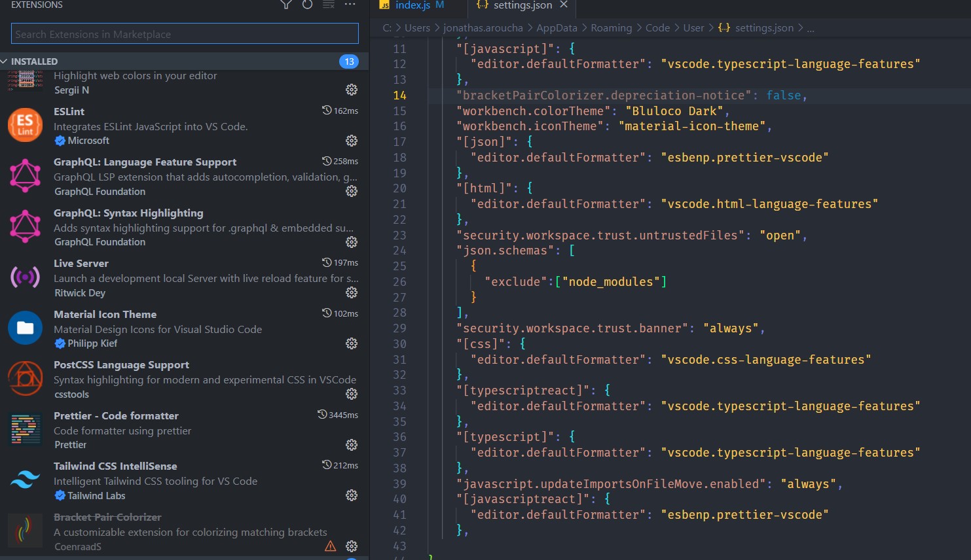Click the "Bluloco Dark" theme value

click(674, 111)
